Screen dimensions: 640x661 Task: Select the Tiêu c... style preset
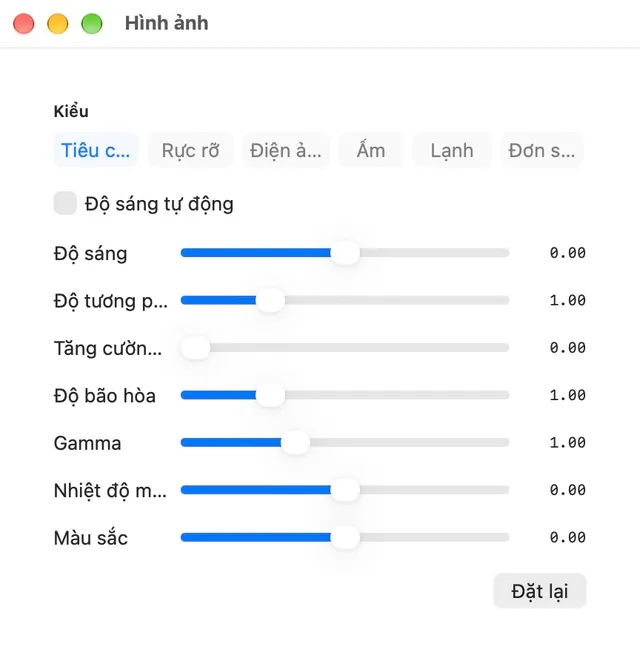[x=96, y=150]
